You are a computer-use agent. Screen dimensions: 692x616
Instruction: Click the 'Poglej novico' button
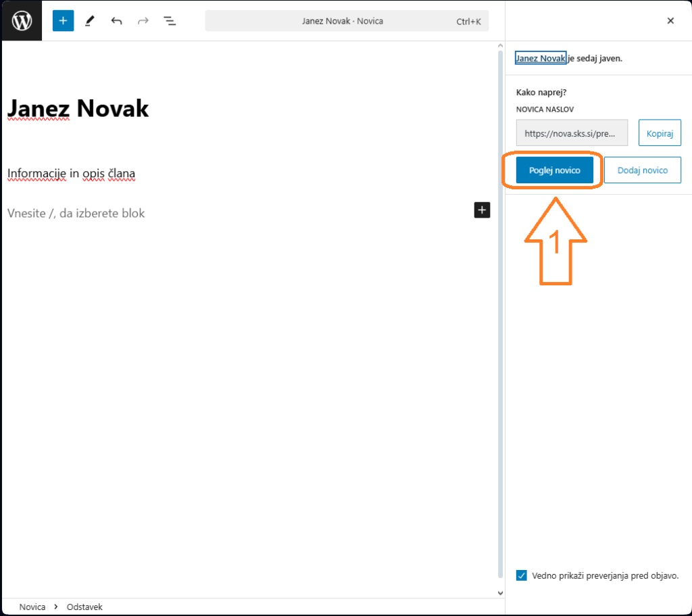554,170
